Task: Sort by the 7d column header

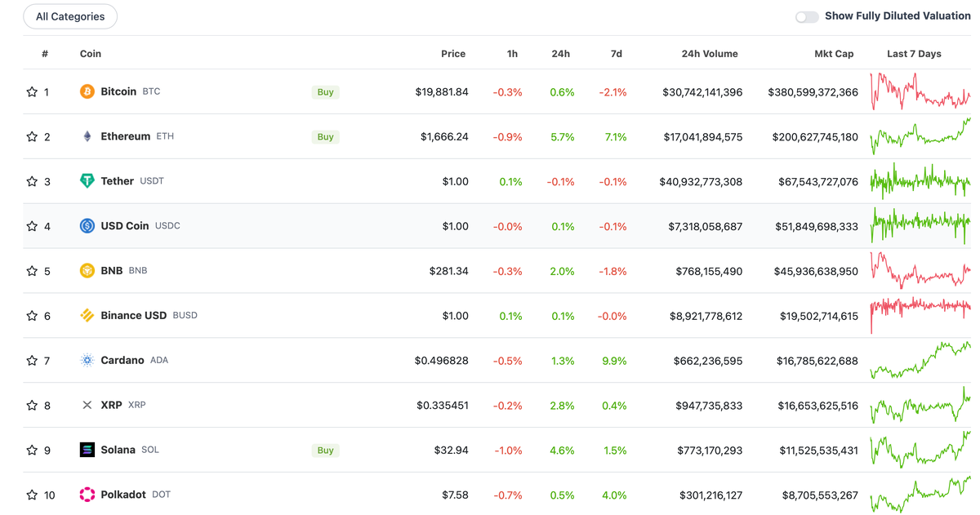Action: point(617,54)
